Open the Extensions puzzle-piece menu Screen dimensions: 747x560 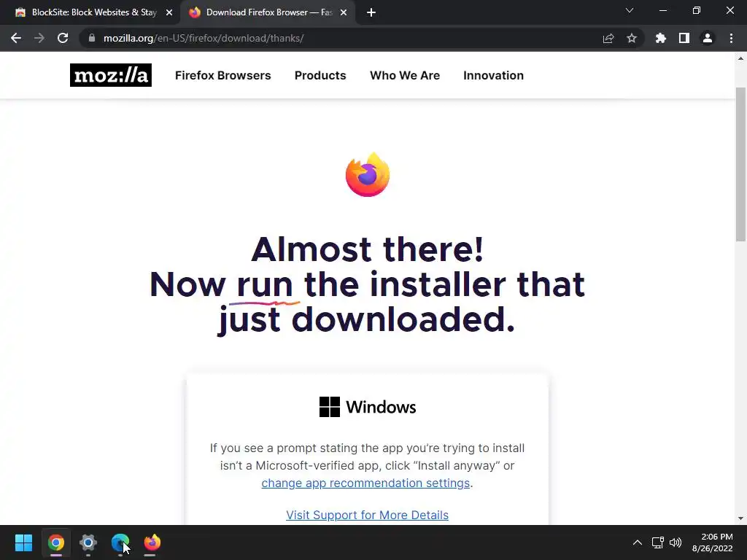click(661, 38)
